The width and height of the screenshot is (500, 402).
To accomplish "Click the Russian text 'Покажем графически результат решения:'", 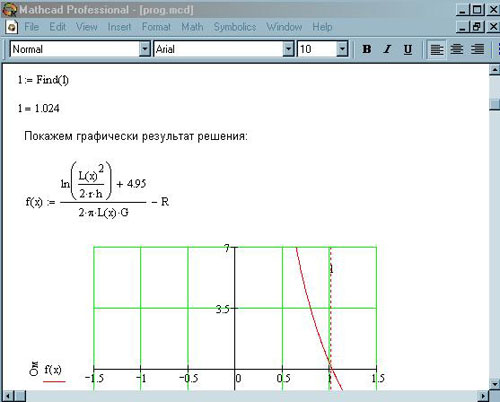I will coord(136,136).
